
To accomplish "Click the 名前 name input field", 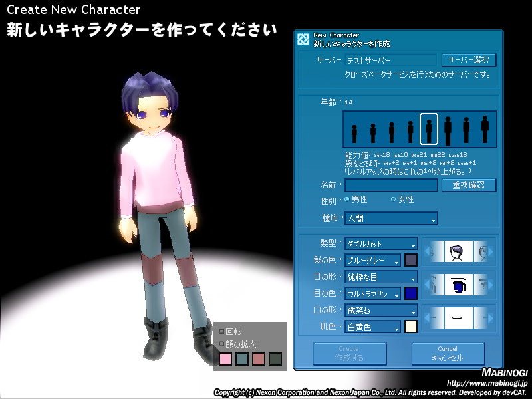I will point(391,186).
